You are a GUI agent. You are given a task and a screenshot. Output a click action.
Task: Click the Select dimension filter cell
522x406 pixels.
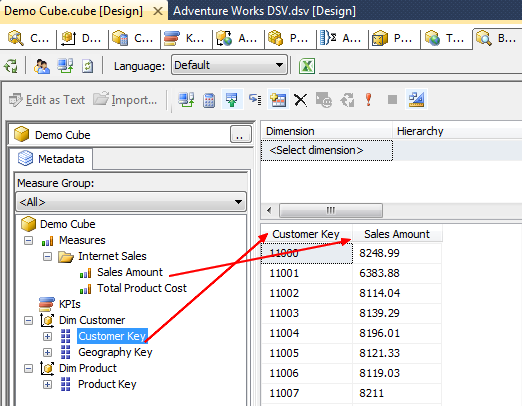tap(327, 150)
